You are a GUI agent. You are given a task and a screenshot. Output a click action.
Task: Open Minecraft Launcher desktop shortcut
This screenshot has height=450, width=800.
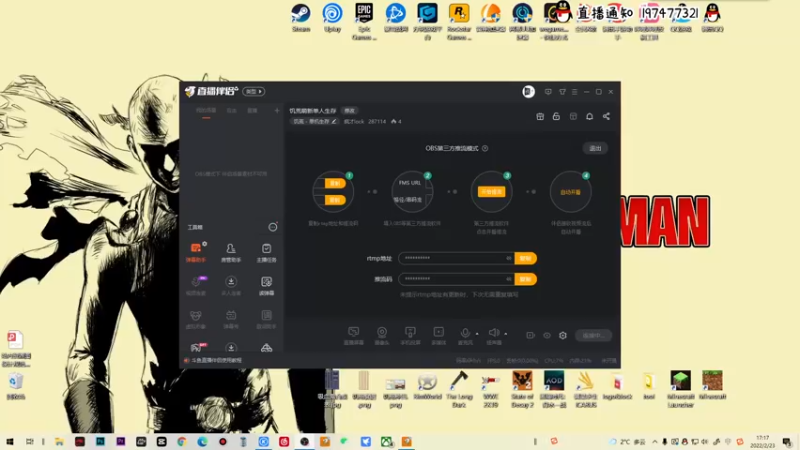pos(681,389)
